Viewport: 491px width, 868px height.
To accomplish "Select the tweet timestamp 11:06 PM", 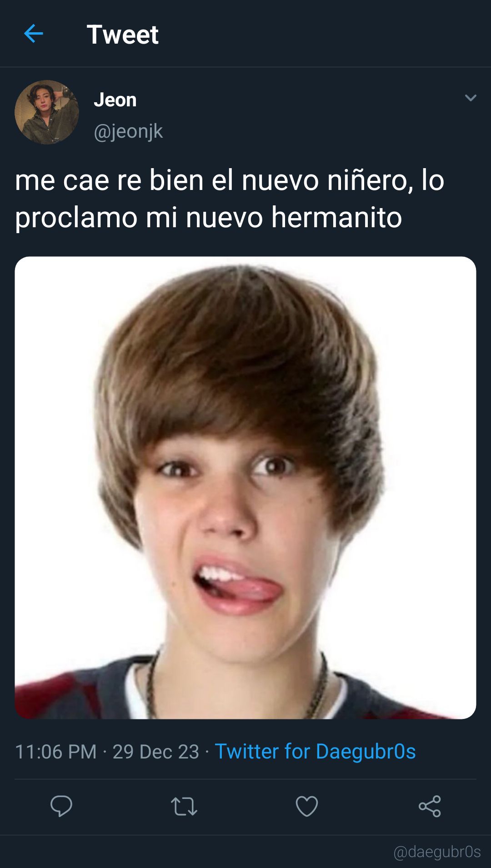I will 56,752.
